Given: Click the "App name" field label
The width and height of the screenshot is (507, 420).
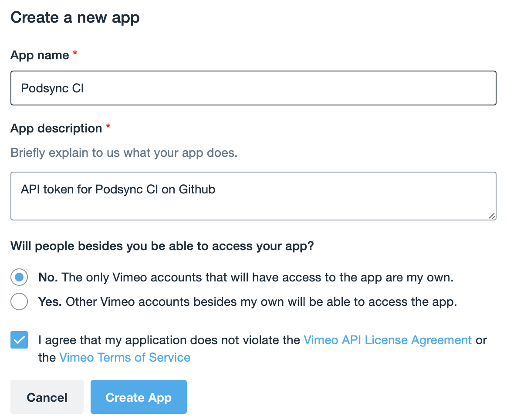Looking at the screenshot, I should (x=40, y=55).
